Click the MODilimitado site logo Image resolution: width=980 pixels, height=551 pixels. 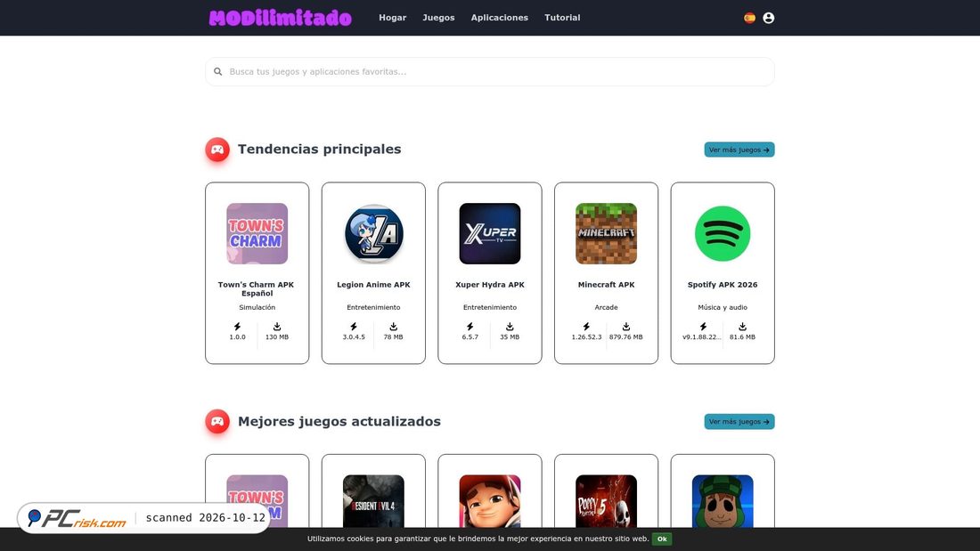(280, 18)
